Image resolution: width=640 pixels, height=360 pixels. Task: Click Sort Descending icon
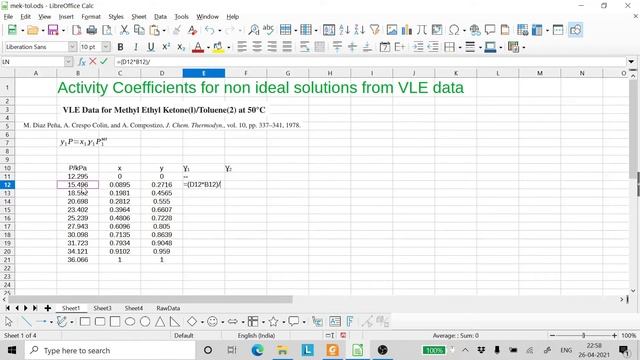click(360, 30)
